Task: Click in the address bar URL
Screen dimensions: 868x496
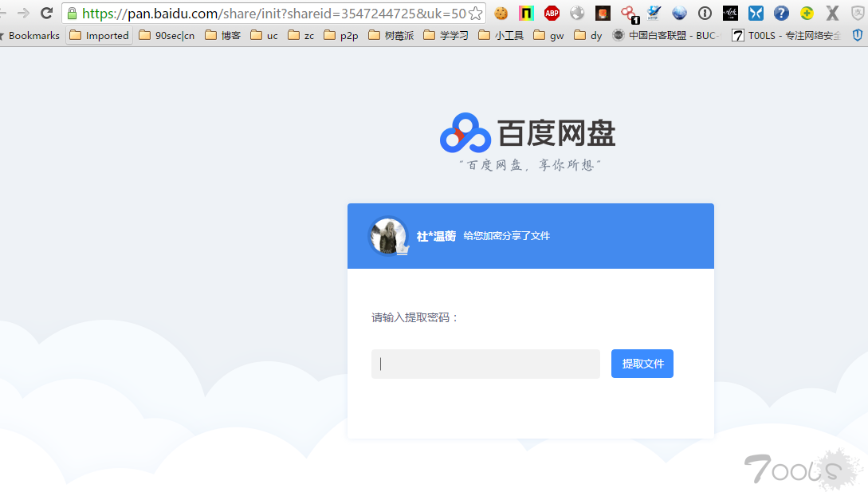Action: (274, 14)
